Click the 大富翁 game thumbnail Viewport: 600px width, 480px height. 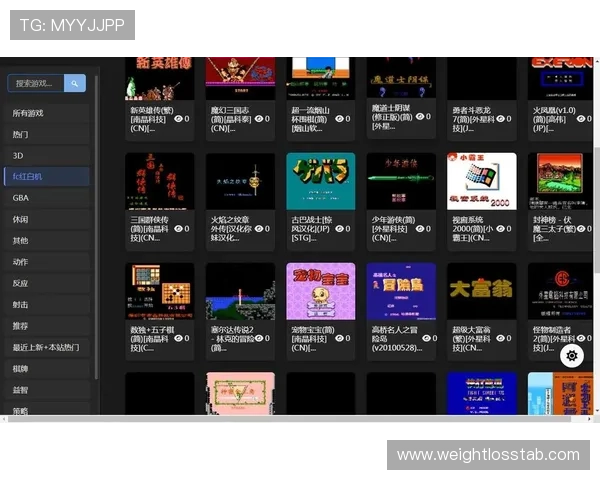pos(481,291)
